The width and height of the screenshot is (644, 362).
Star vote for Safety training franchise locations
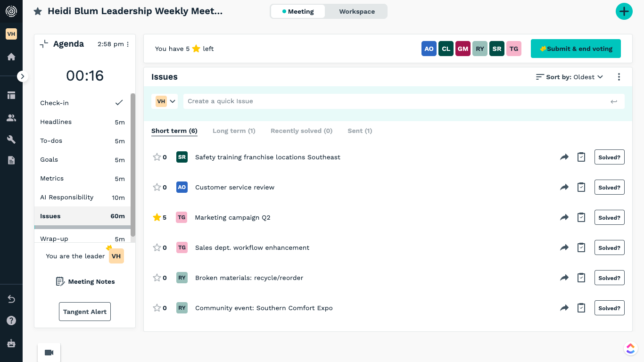coord(157,157)
